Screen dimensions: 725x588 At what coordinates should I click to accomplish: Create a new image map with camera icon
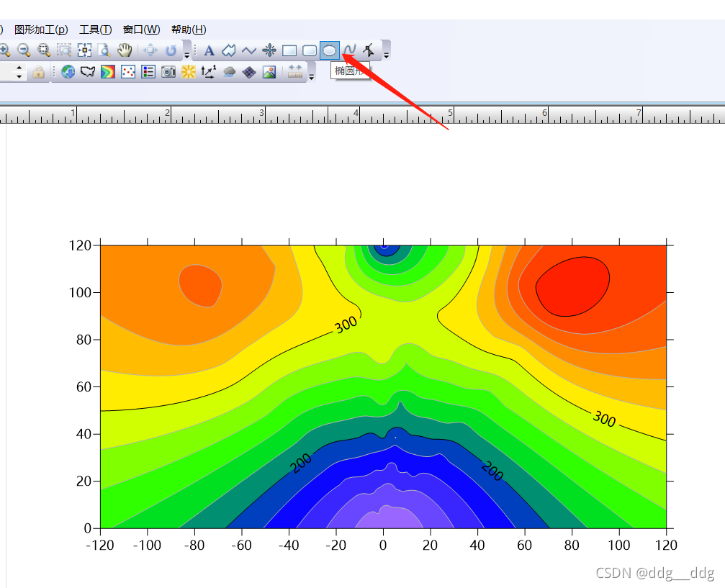168,72
